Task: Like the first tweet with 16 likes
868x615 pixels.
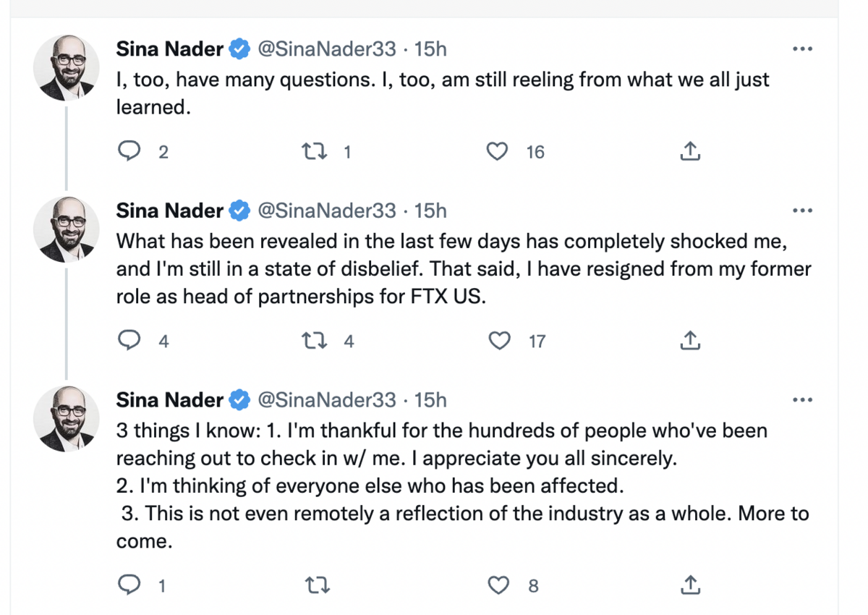Action: (497, 151)
